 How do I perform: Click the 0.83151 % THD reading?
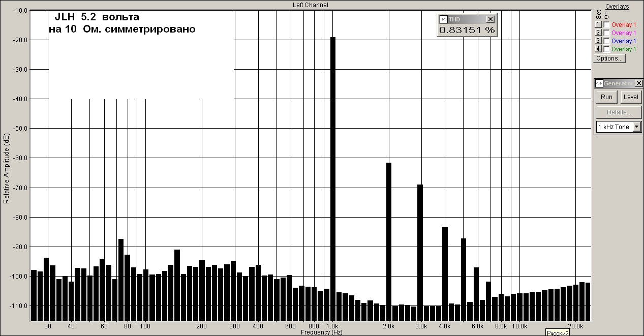click(x=467, y=30)
